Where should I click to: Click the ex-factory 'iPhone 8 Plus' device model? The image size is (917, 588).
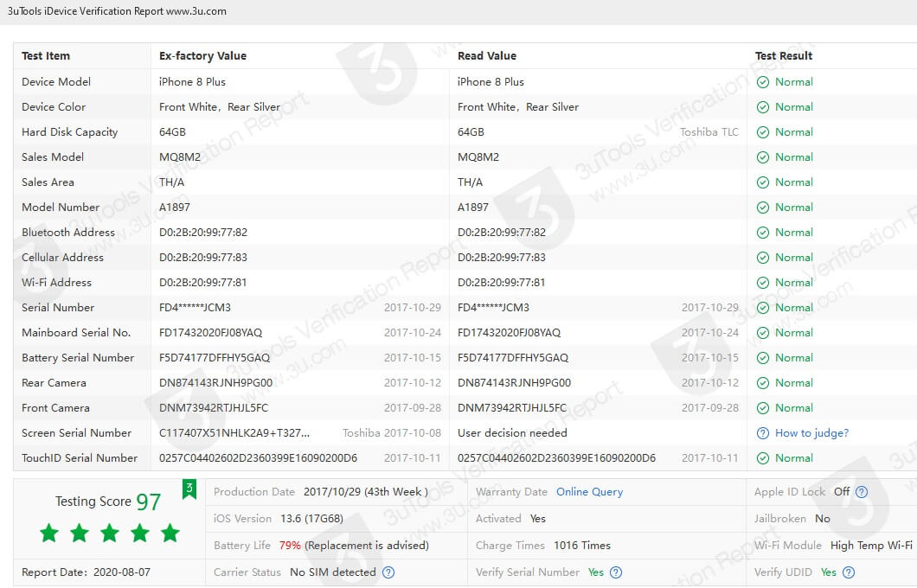pos(192,82)
